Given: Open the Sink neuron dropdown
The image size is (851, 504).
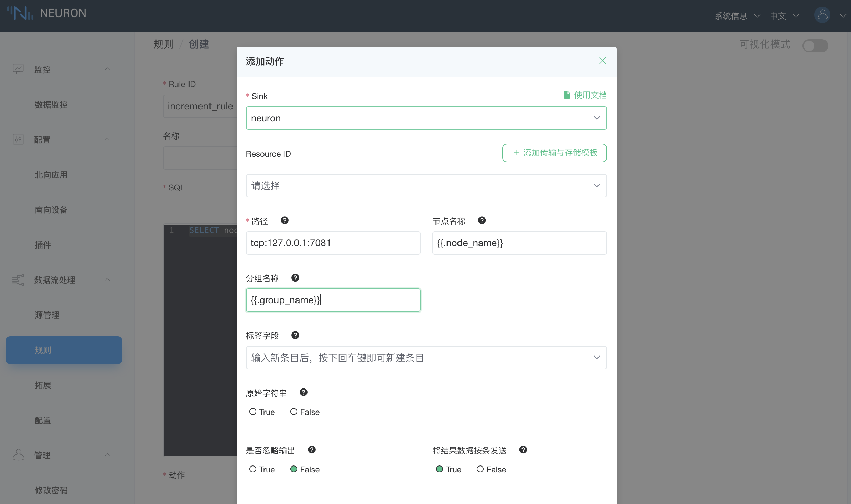Looking at the screenshot, I should click(426, 118).
